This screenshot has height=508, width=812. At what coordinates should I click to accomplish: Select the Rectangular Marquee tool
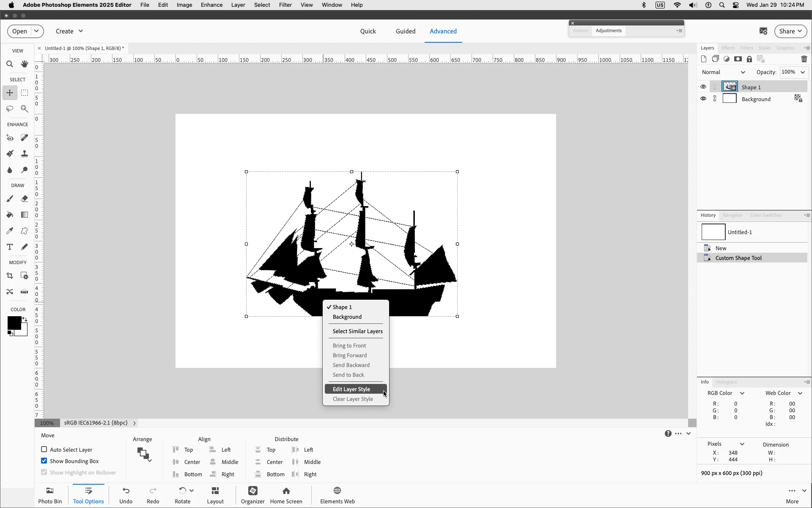[x=25, y=93]
